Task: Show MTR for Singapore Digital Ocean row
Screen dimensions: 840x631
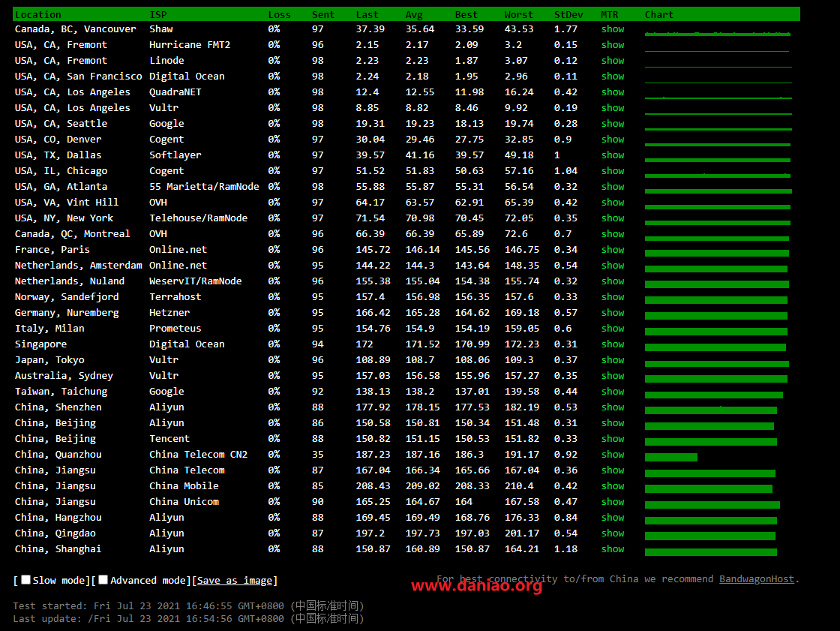Action: point(612,344)
